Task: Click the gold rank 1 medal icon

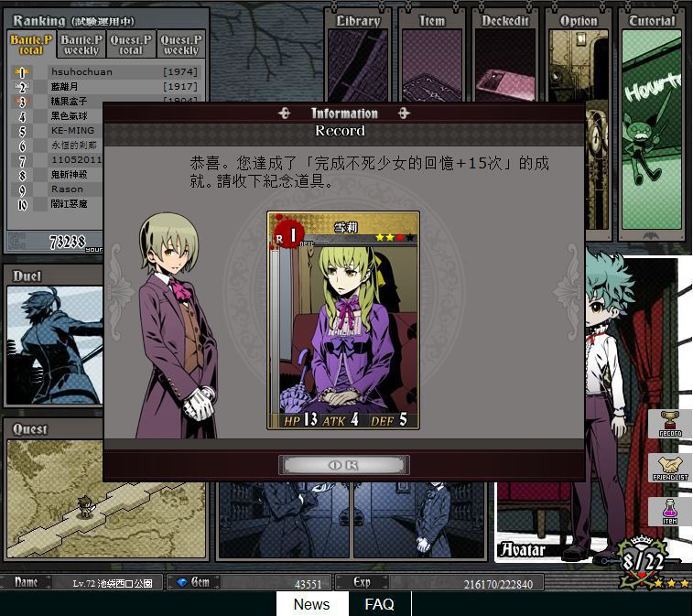Action: (x=22, y=72)
